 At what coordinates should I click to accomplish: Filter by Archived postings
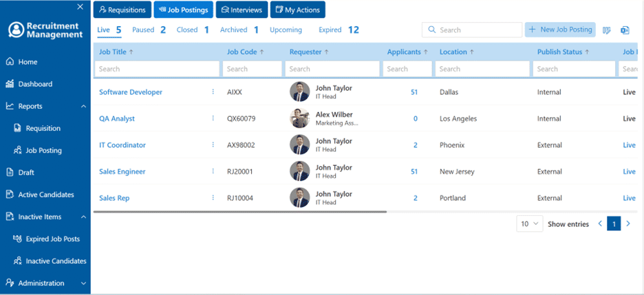tap(239, 30)
